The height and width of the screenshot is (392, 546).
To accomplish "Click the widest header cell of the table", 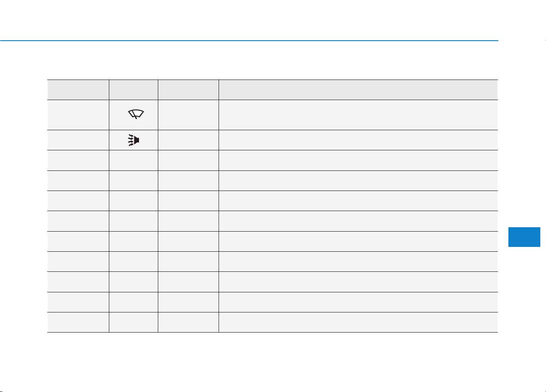I will (x=358, y=90).
